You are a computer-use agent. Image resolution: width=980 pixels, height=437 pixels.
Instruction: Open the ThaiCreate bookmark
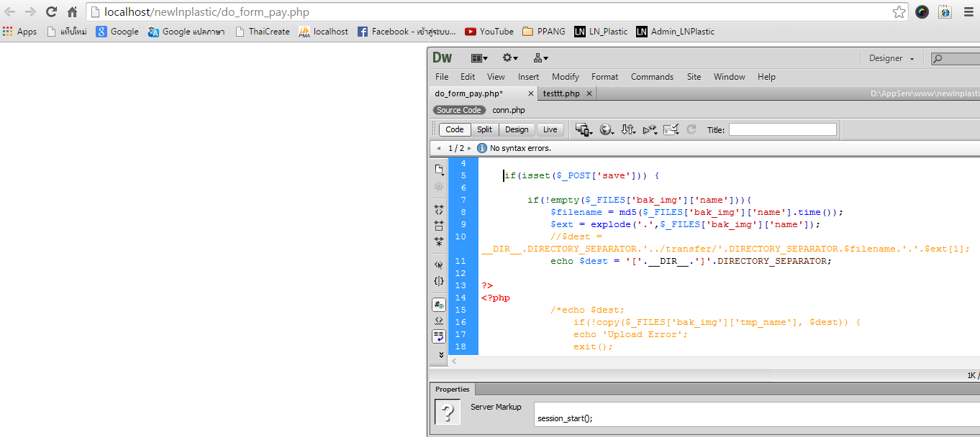coord(263,32)
